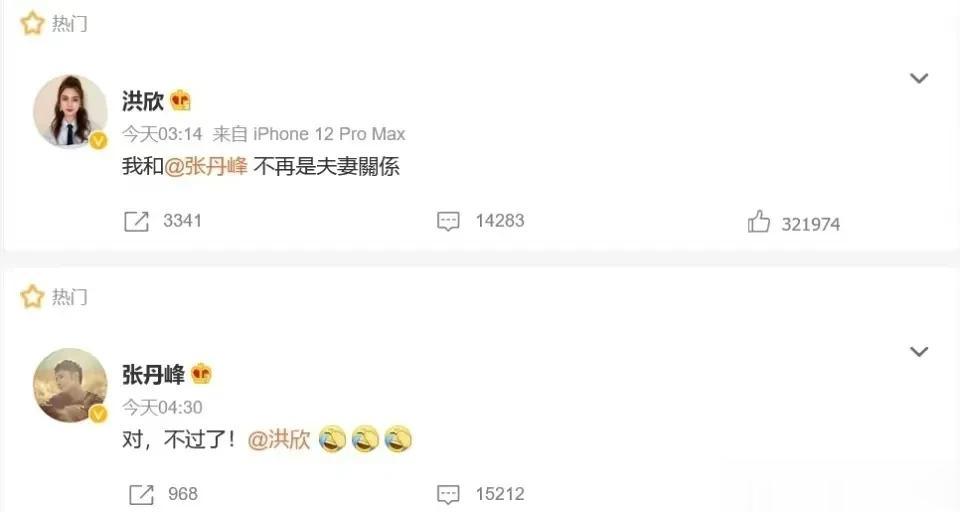Open comments icon on 张丹峰's post
This screenshot has height=512, width=960.
click(448, 494)
